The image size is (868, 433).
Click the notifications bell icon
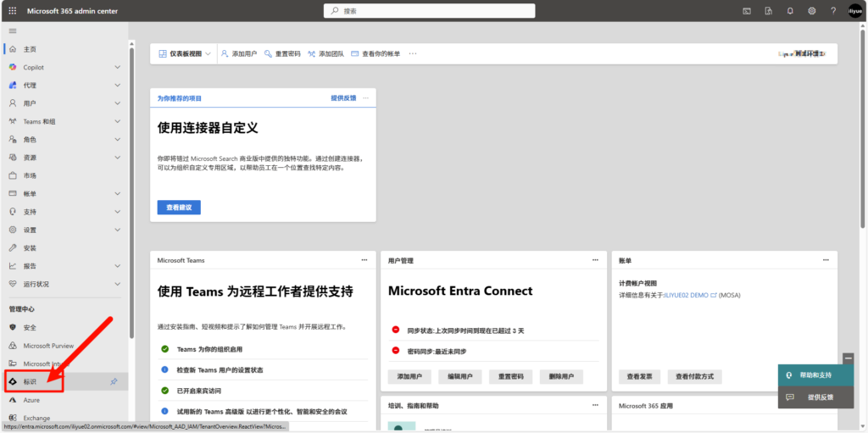[790, 11]
